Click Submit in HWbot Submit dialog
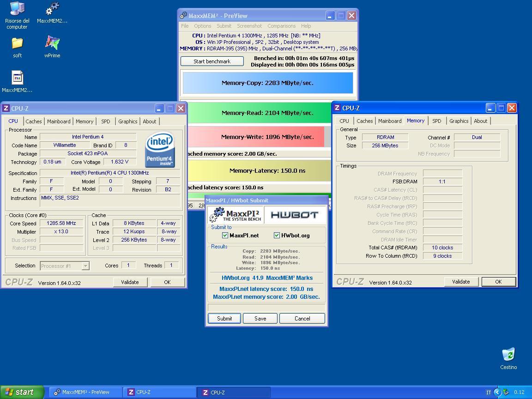Screen dimensions: 532x399 coord(224,319)
